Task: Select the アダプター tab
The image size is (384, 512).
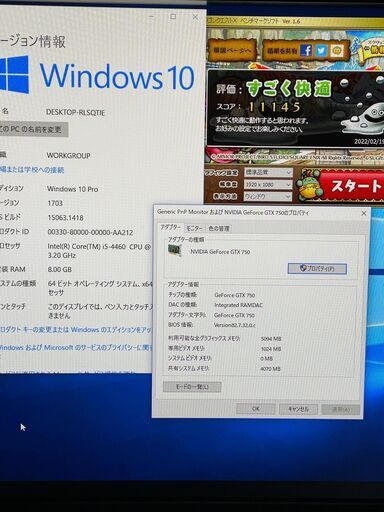Action: pyautogui.click(x=170, y=228)
